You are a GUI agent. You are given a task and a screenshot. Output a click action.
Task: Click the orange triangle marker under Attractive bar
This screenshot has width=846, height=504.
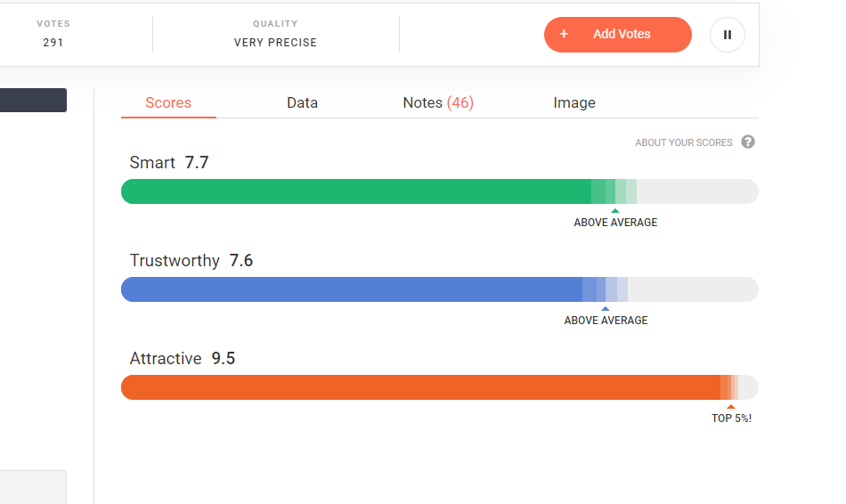pos(731,407)
